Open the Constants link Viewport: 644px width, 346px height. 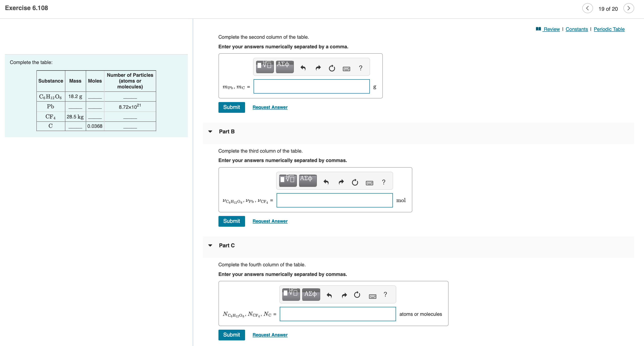tap(576, 29)
